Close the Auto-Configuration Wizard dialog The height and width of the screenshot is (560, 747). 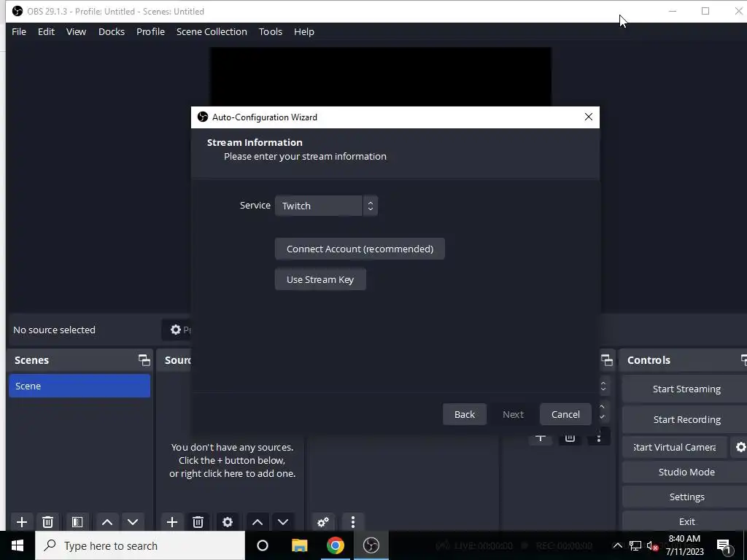tap(589, 117)
